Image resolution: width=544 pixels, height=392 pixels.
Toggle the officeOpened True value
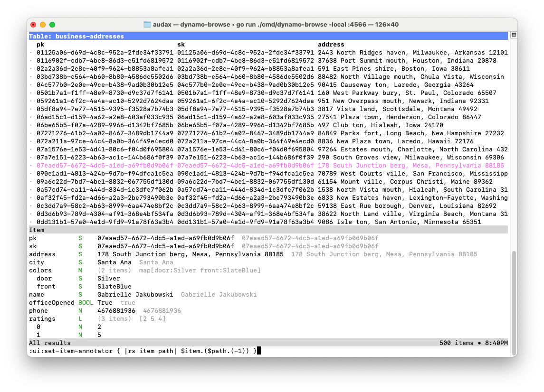[105, 303]
